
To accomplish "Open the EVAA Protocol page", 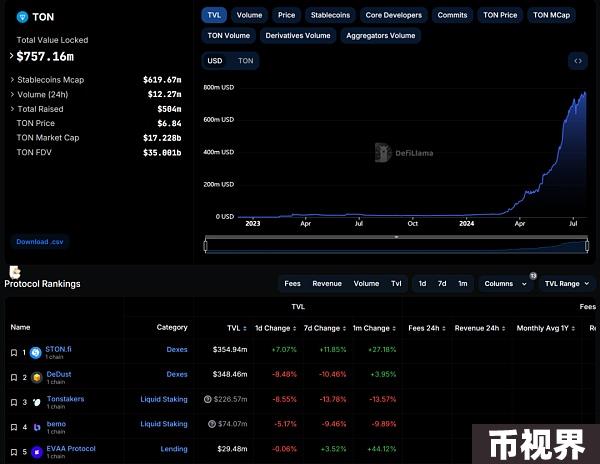I will click(71, 448).
